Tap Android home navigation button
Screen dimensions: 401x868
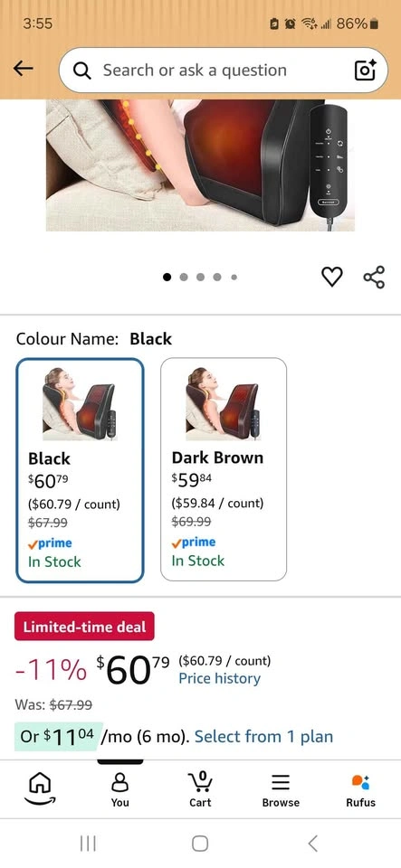click(200, 844)
